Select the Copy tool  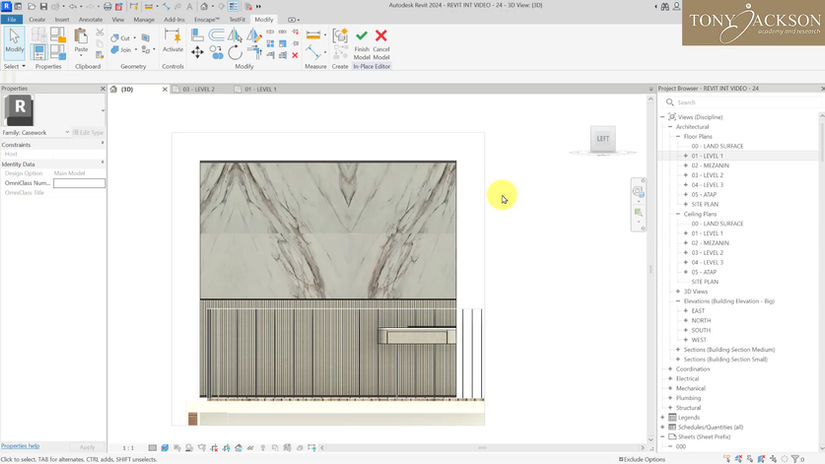coord(216,52)
